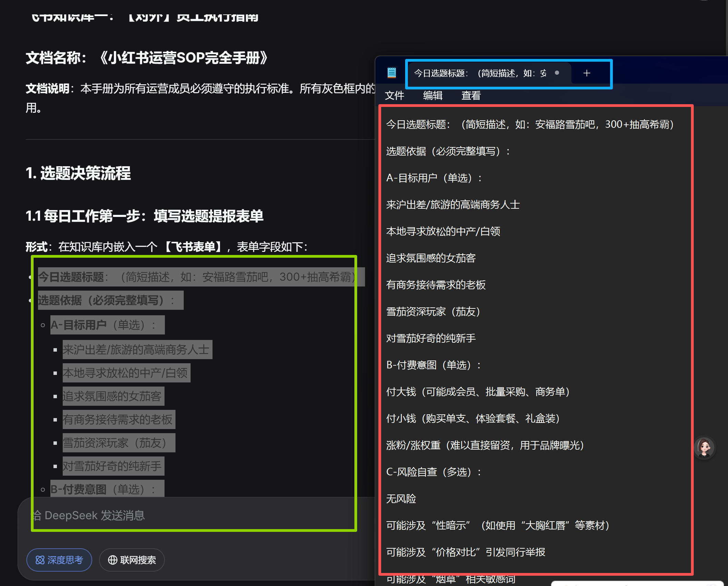Viewport: 728px width, 586px height.
Task: Click the Notepad line 追求氛围感的女茄客
Action: click(x=431, y=258)
